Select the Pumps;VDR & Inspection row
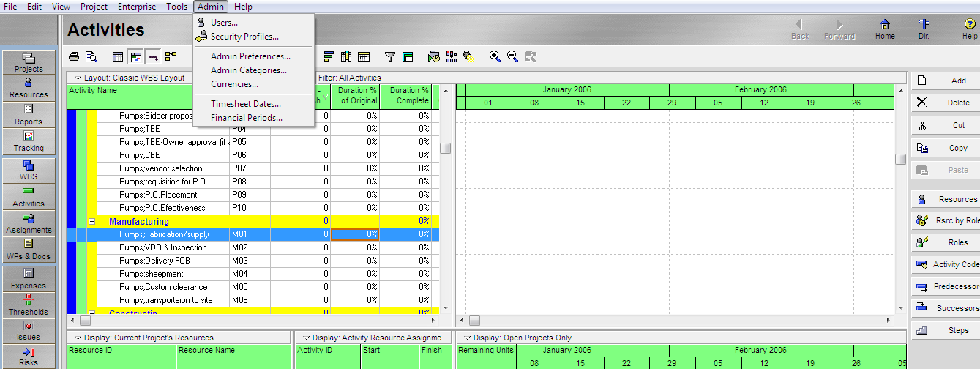 253,247
